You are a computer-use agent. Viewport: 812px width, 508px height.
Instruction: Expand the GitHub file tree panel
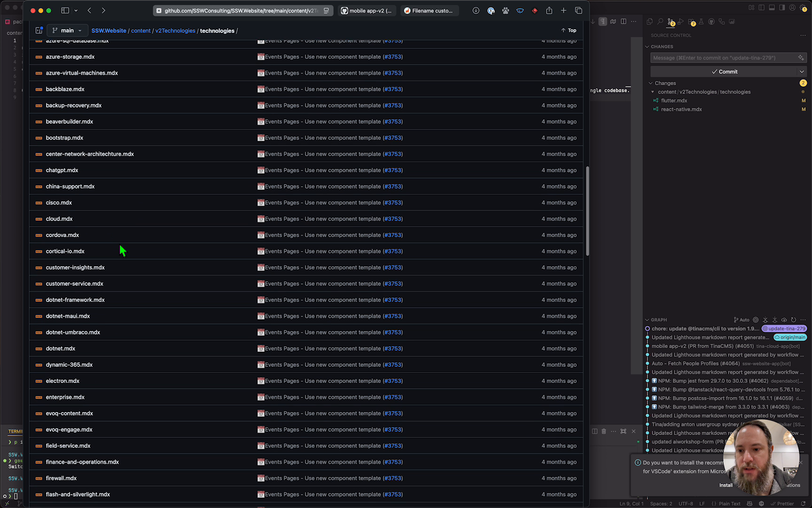tap(39, 31)
